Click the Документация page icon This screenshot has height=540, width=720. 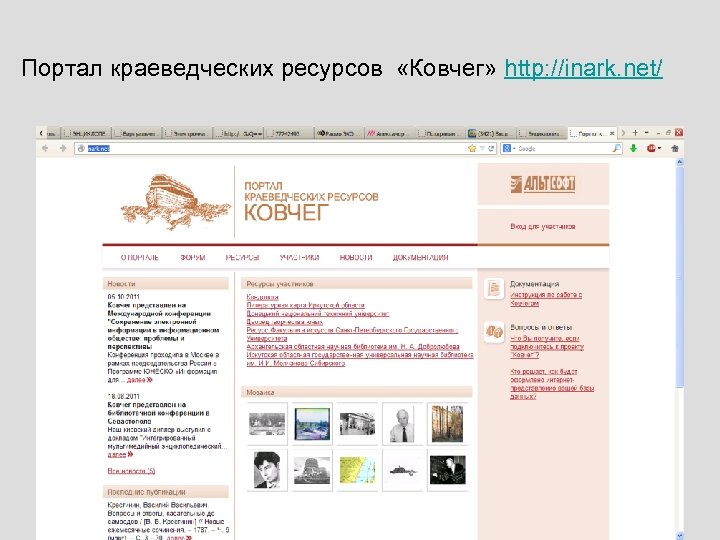[494, 289]
